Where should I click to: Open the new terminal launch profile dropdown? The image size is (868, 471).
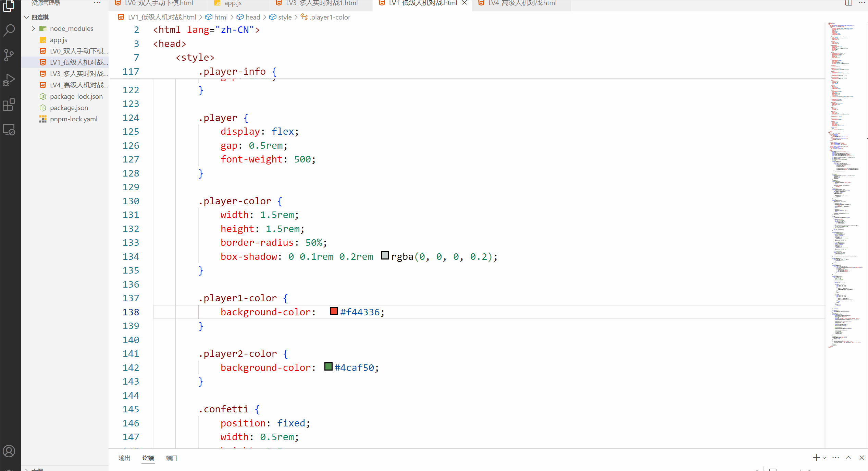click(x=824, y=458)
